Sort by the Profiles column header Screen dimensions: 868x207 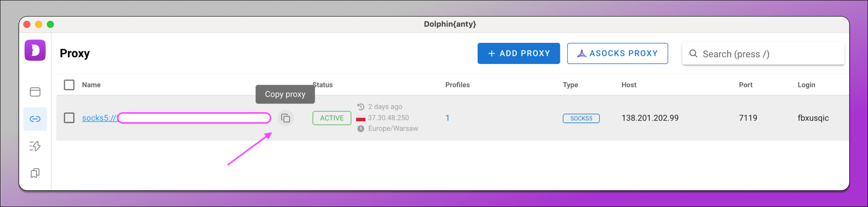click(x=457, y=85)
